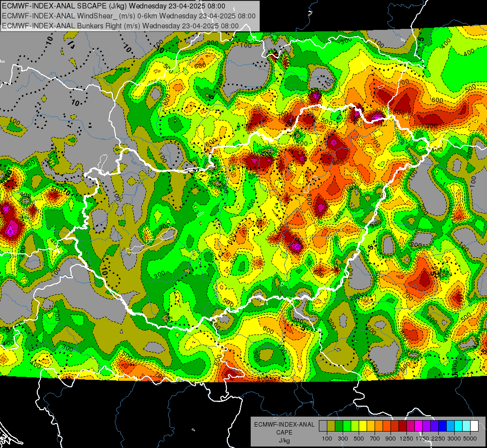This screenshot has width=487, height=448.
Task: Click the 5000 legend value
Action: click(x=470, y=439)
